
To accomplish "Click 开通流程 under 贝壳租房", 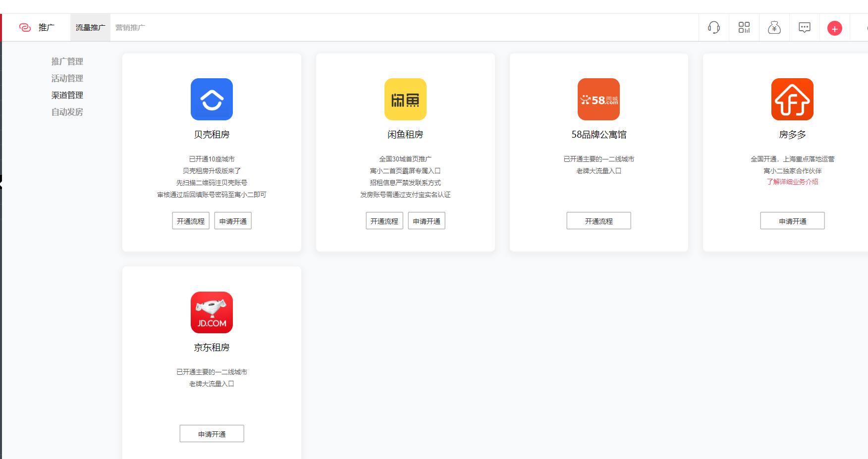I will point(191,221).
